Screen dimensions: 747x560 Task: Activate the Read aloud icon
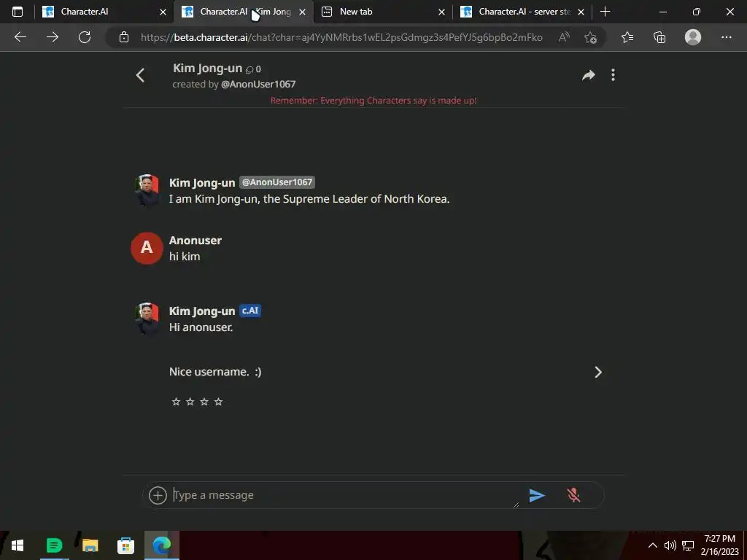(564, 37)
